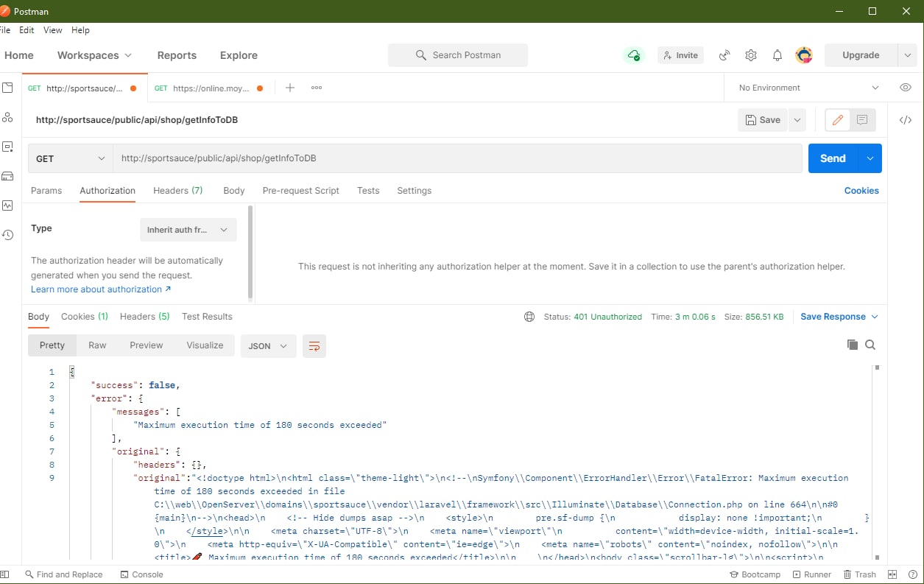Open the environment quick look eye icon

click(x=906, y=88)
